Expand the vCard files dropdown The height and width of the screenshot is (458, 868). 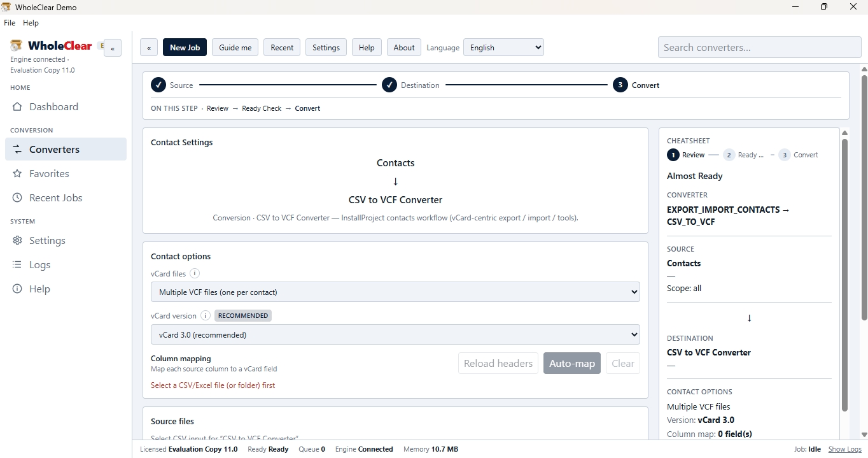tap(395, 292)
